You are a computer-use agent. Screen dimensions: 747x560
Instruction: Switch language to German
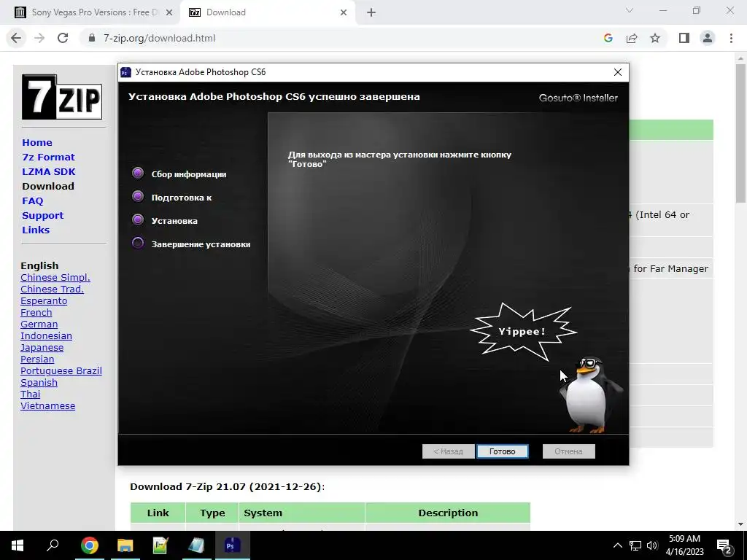click(x=39, y=324)
